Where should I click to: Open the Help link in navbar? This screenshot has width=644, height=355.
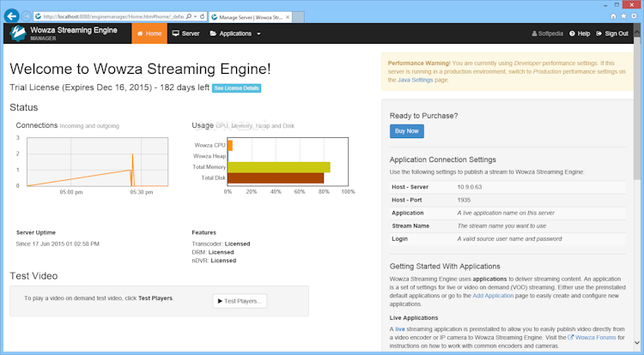point(580,33)
